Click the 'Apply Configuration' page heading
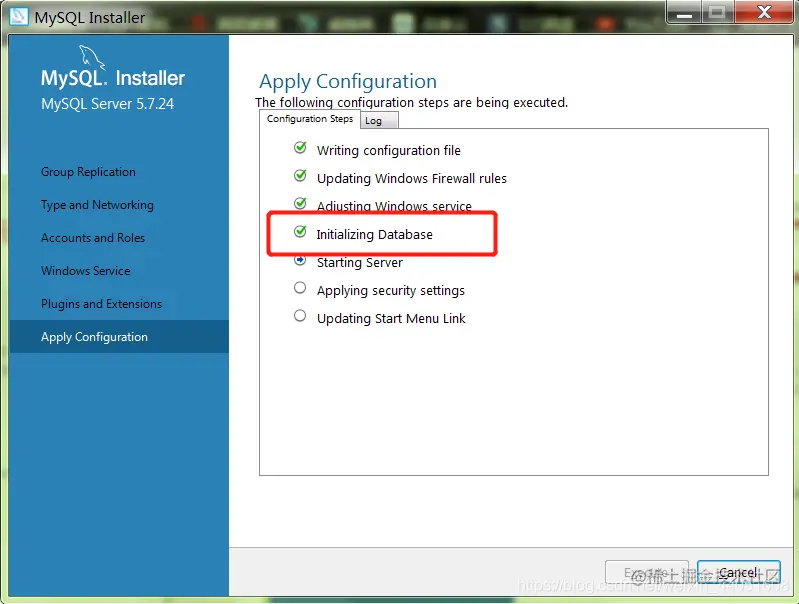 click(348, 82)
